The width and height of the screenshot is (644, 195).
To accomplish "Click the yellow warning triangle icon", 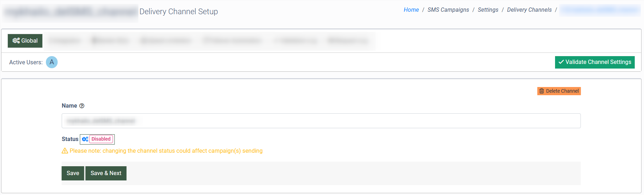I will [65, 151].
